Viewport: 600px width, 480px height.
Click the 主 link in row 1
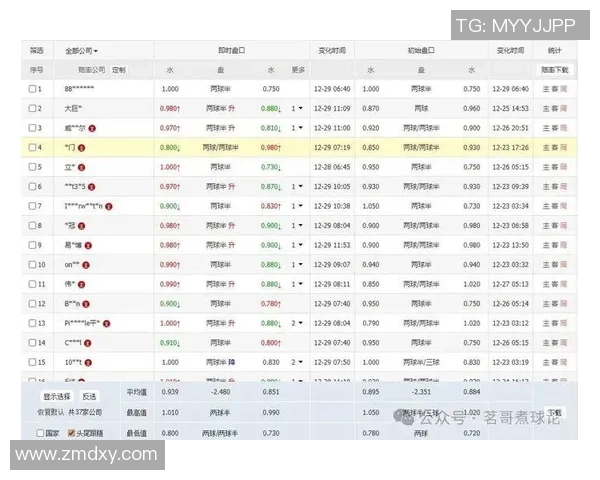(x=546, y=89)
